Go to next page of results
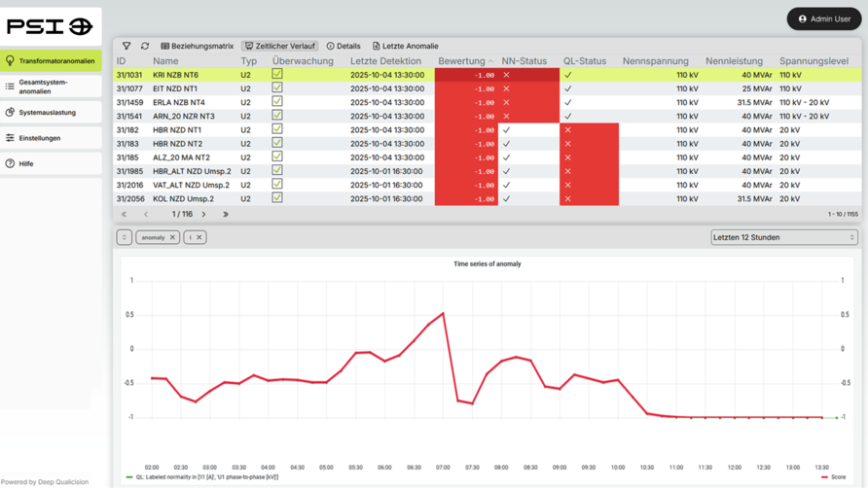The width and height of the screenshot is (868, 488). click(x=203, y=214)
